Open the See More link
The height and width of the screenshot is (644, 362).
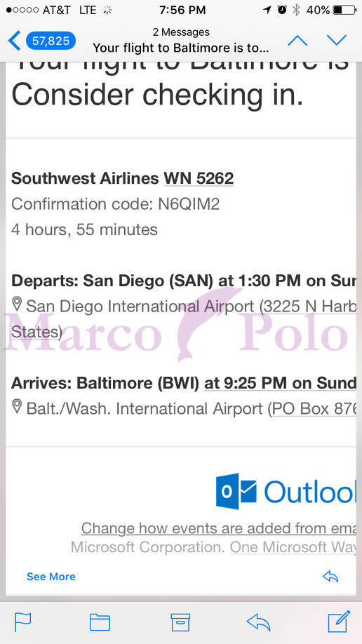tap(51, 577)
